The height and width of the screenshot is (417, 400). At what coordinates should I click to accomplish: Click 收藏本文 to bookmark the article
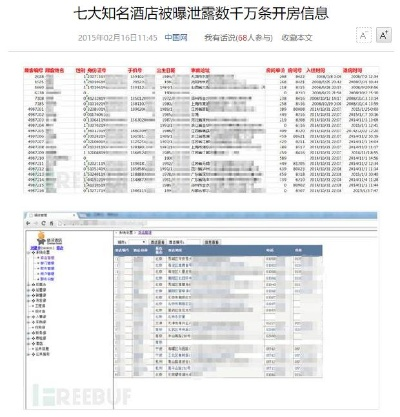297,38
